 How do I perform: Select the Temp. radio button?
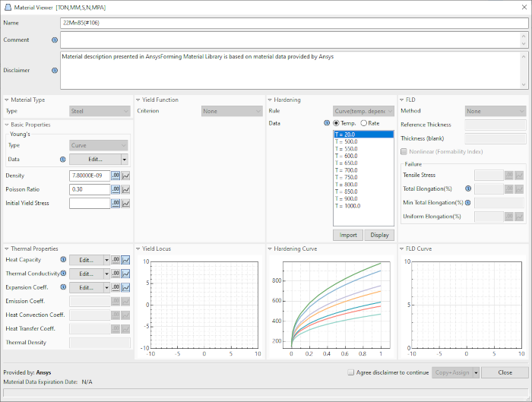click(337, 123)
